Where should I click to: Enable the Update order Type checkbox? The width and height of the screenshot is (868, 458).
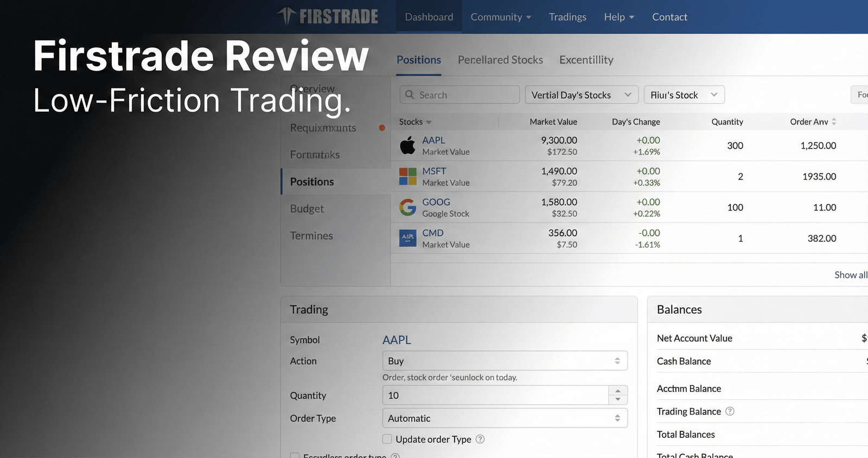[x=387, y=439]
